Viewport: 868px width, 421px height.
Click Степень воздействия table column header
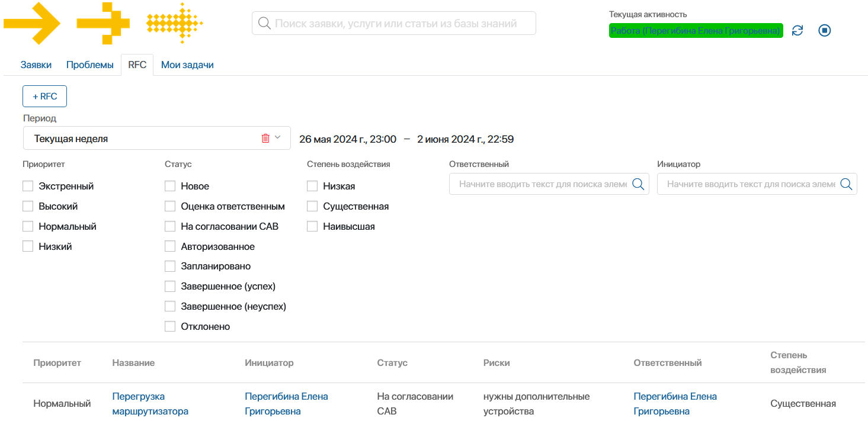[x=798, y=362]
